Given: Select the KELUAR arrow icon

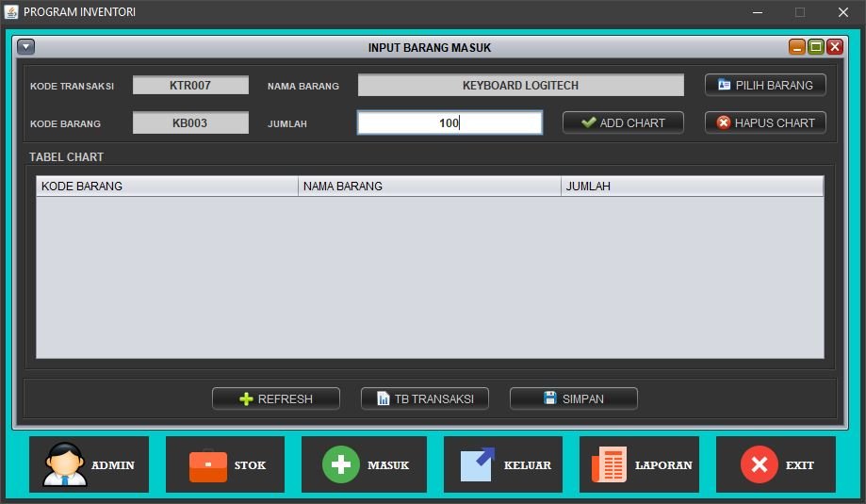Looking at the screenshot, I should [478, 464].
